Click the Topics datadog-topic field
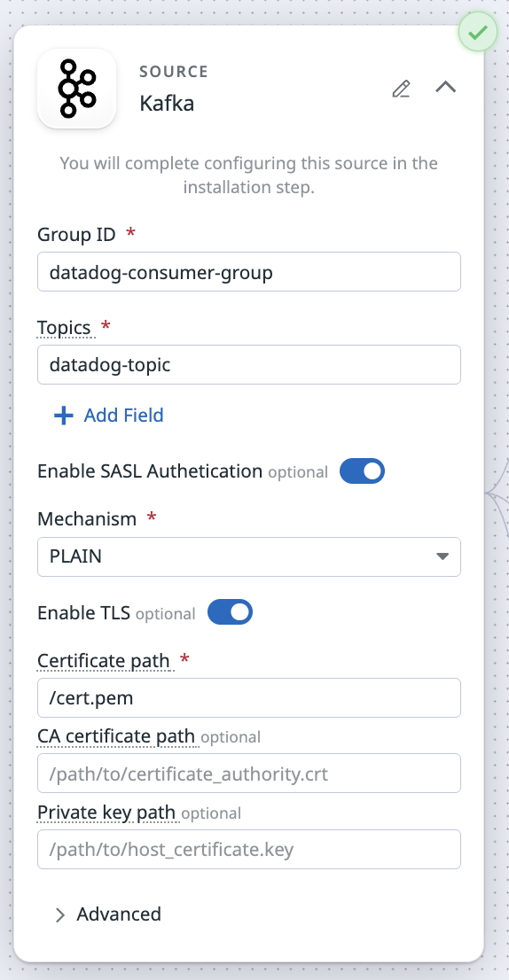 [249, 364]
